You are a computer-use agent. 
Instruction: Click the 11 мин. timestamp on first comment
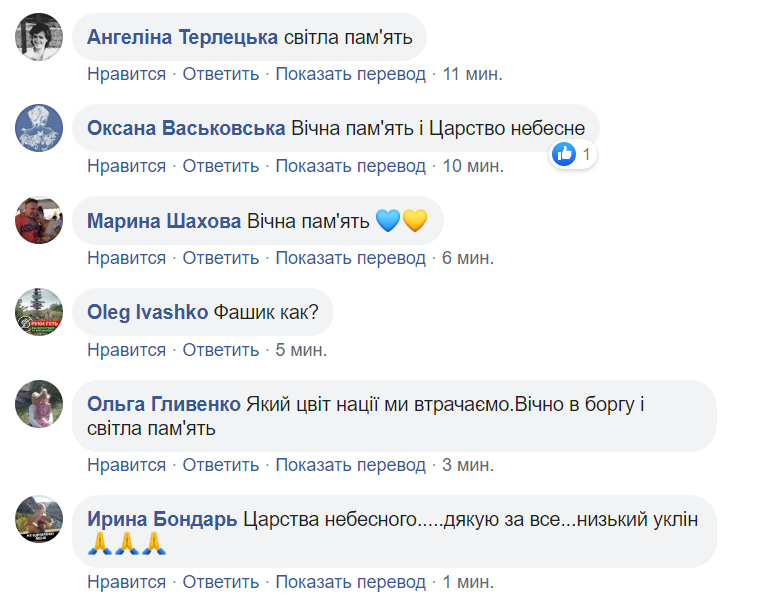(x=472, y=74)
